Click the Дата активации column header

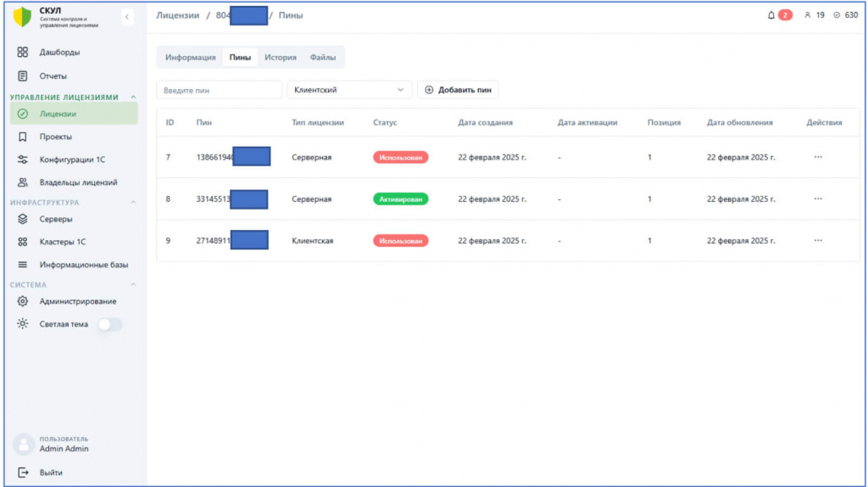pyautogui.click(x=587, y=122)
